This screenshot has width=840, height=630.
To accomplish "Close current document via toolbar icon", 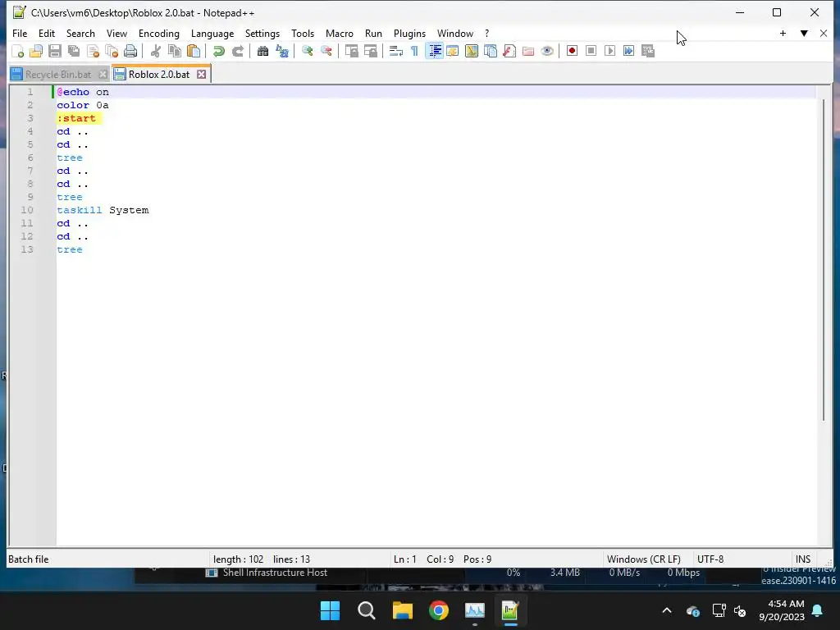I will tap(93, 51).
